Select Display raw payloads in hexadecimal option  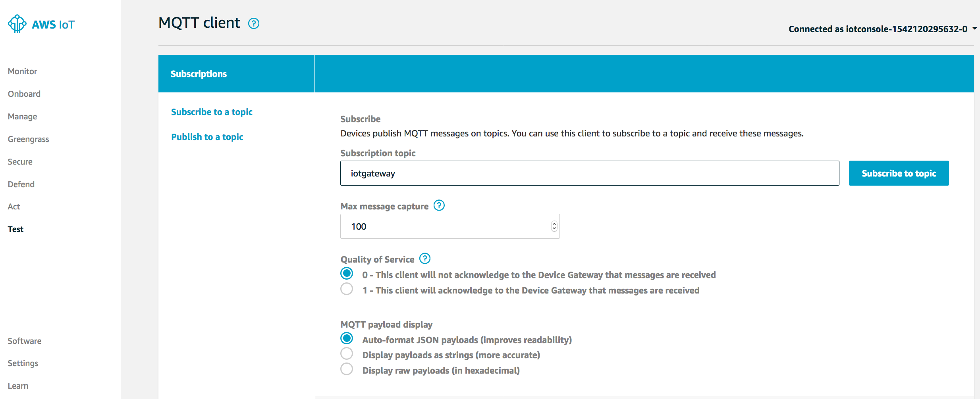coord(347,369)
